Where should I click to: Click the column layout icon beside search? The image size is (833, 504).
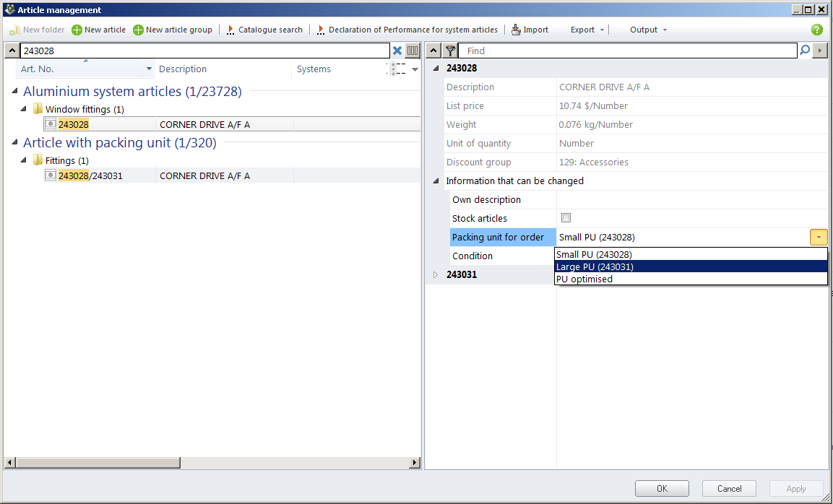point(413,51)
